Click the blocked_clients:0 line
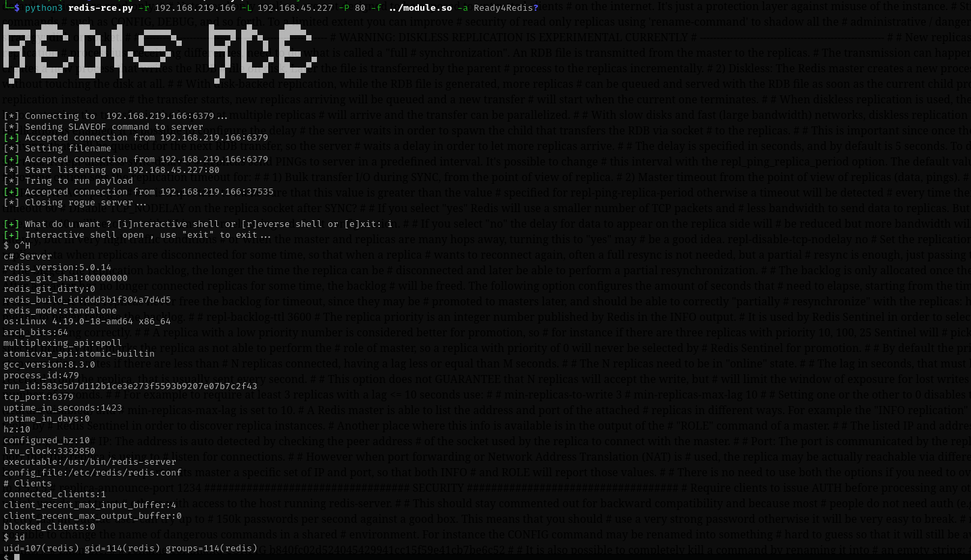971x560 pixels. pos(49,527)
